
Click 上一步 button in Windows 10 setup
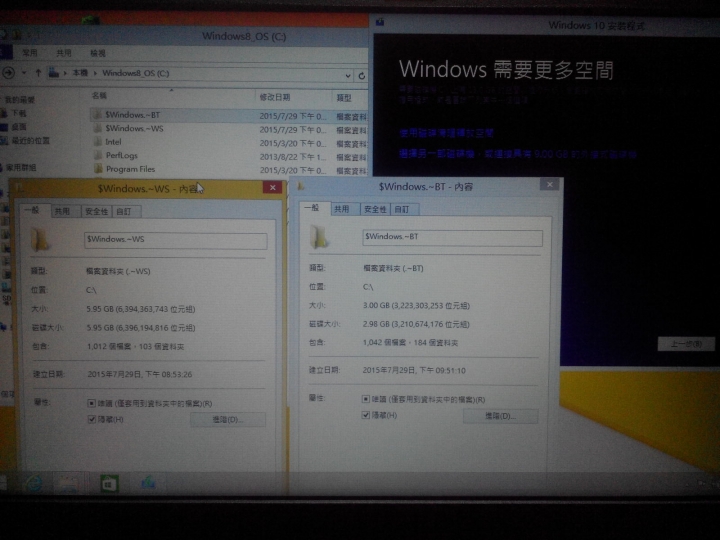[x=686, y=344]
